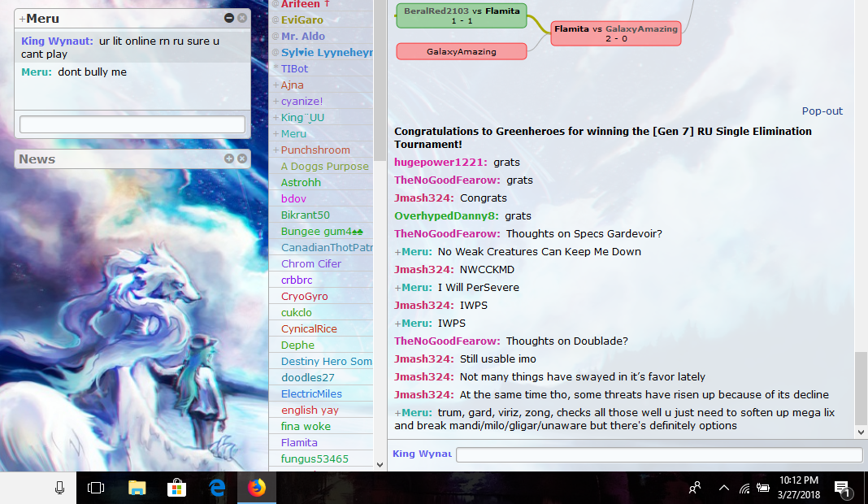
Task: Click the Pop-out link for the bracket
Action: (822, 111)
